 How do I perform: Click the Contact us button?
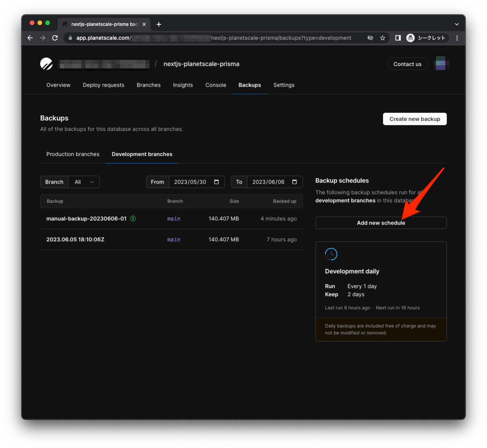click(407, 64)
